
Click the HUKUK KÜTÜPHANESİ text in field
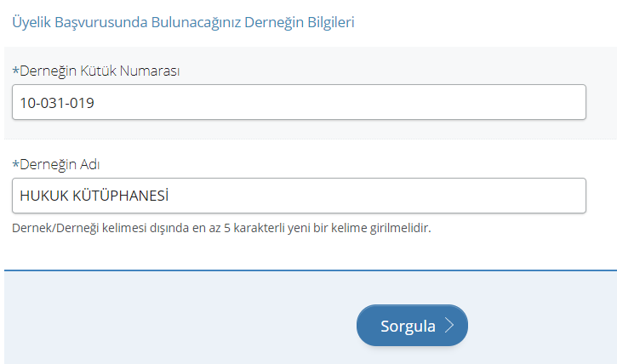tap(94, 195)
